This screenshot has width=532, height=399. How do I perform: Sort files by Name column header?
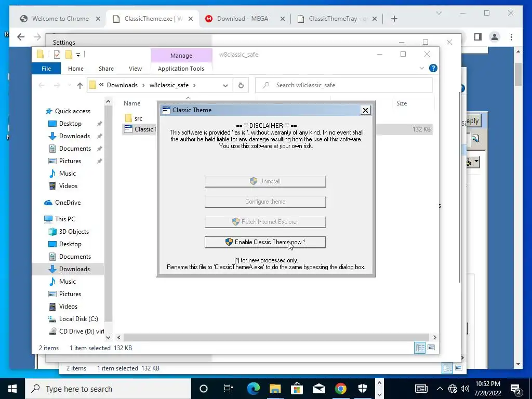(x=132, y=103)
